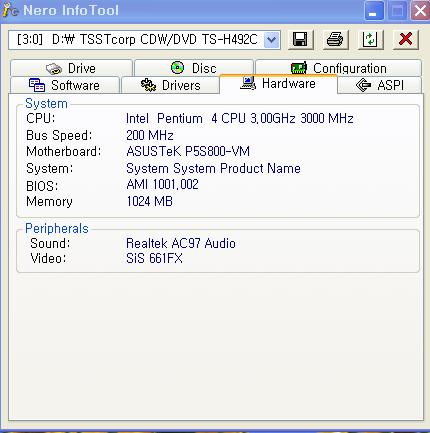The height and width of the screenshot is (433, 430).
Task: Open the ASPI tab
Action: click(380, 85)
